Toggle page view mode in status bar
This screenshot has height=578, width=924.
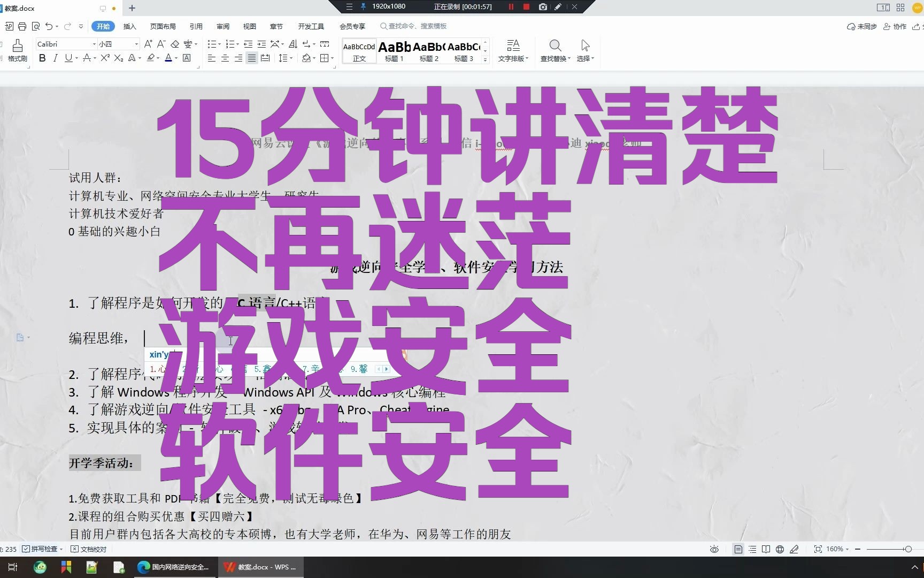(738, 549)
